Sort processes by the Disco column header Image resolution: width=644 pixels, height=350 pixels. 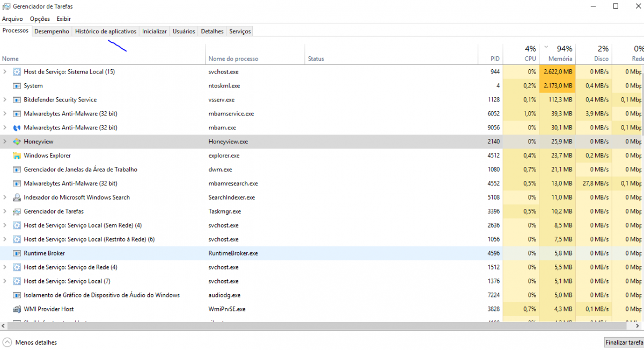594,53
